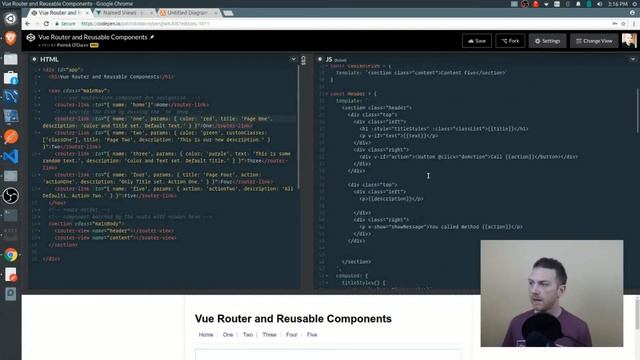Click the preview pane vertical scrollbar
640x360 pixels.
pyautogui.click(x=638, y=313)
